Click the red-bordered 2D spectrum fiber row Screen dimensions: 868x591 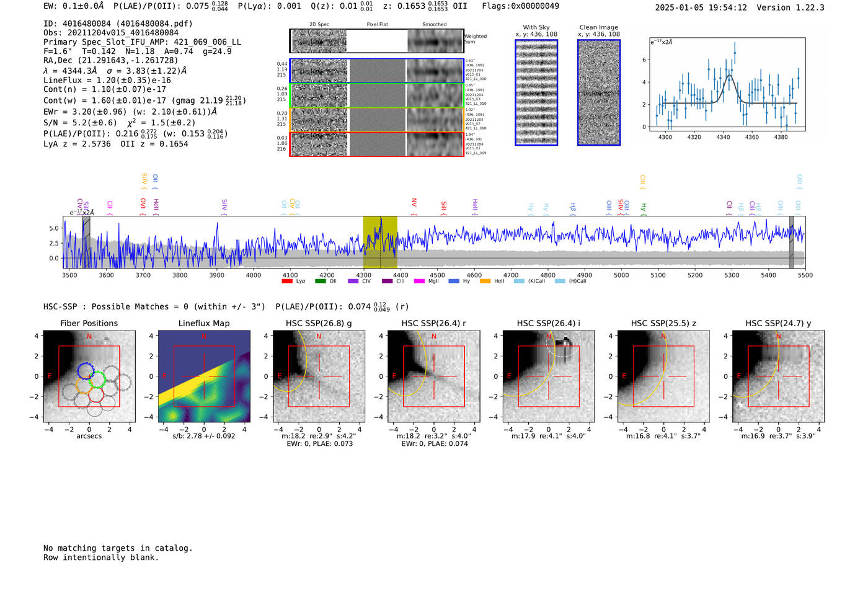pyautogui.click(x=377, y=144)
